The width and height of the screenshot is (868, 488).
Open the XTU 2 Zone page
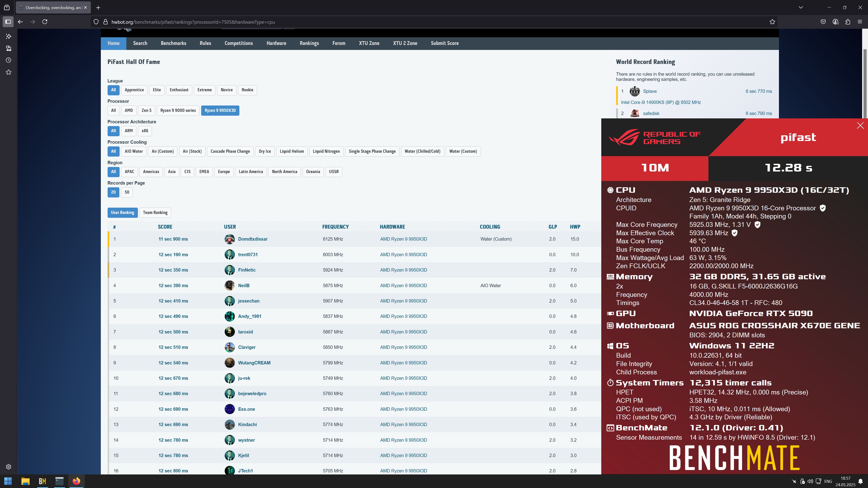(x=405, y=43)
